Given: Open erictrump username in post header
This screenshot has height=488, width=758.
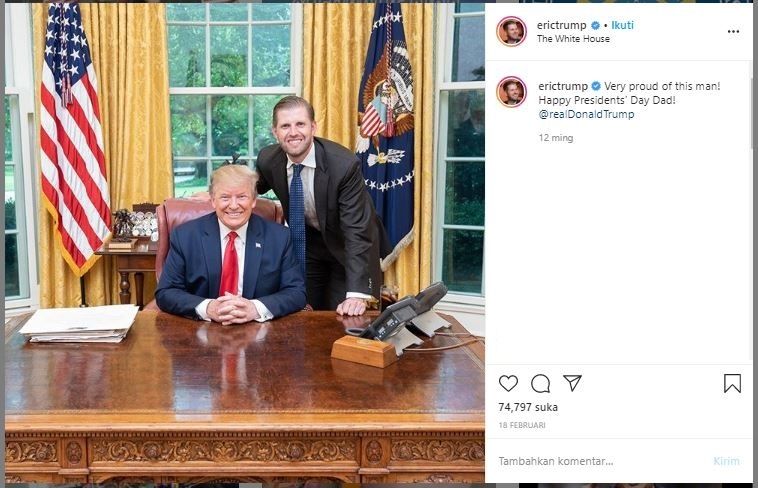Looking at the screenshot, I should pos(561,25).
